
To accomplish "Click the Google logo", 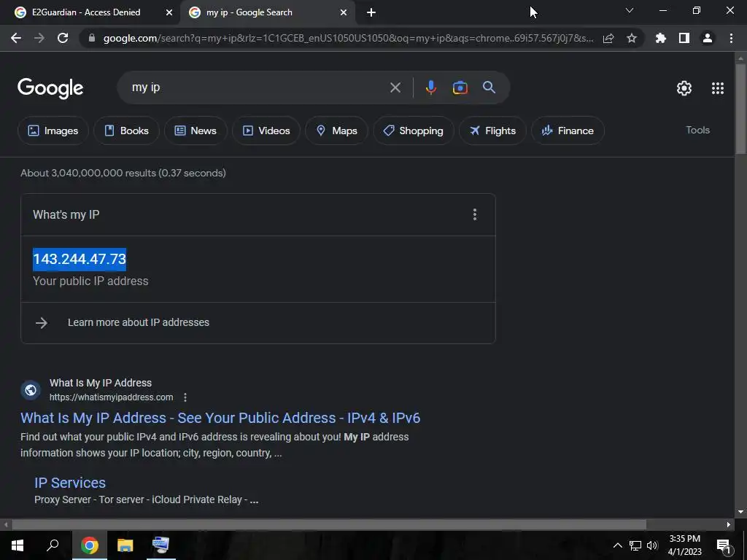I will click(50, 88).
